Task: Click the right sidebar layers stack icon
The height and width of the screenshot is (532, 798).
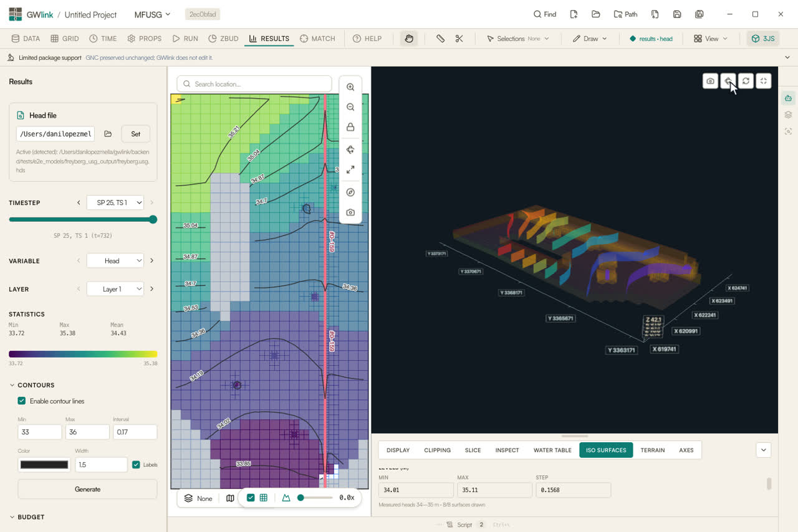Action: tap(788, 115)
